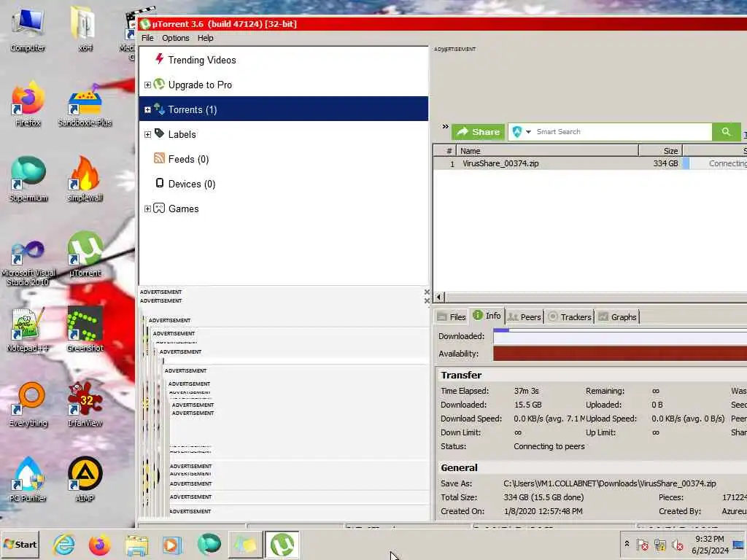Expand the toolbar double-chevron overflow

click(x=446, y=127)
